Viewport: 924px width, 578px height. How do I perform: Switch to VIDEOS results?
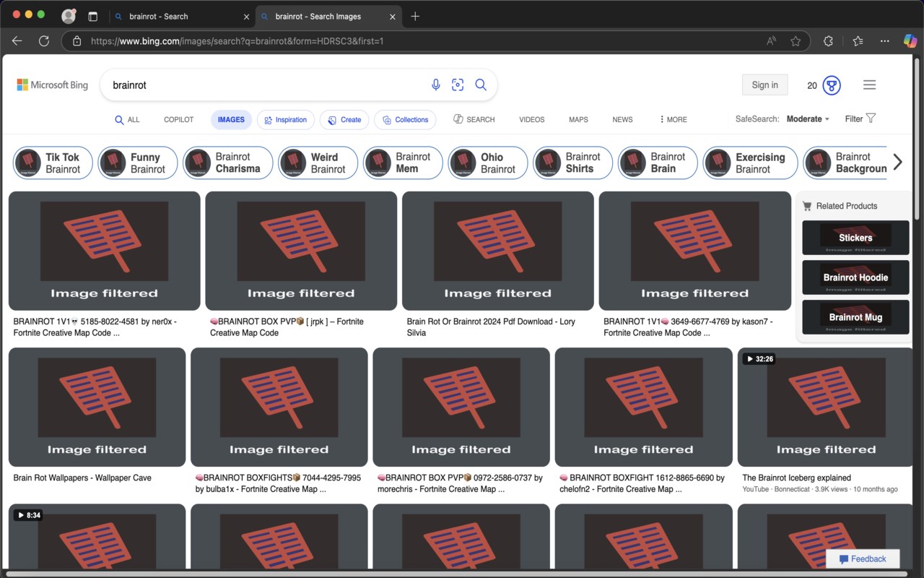click(532, 120)
